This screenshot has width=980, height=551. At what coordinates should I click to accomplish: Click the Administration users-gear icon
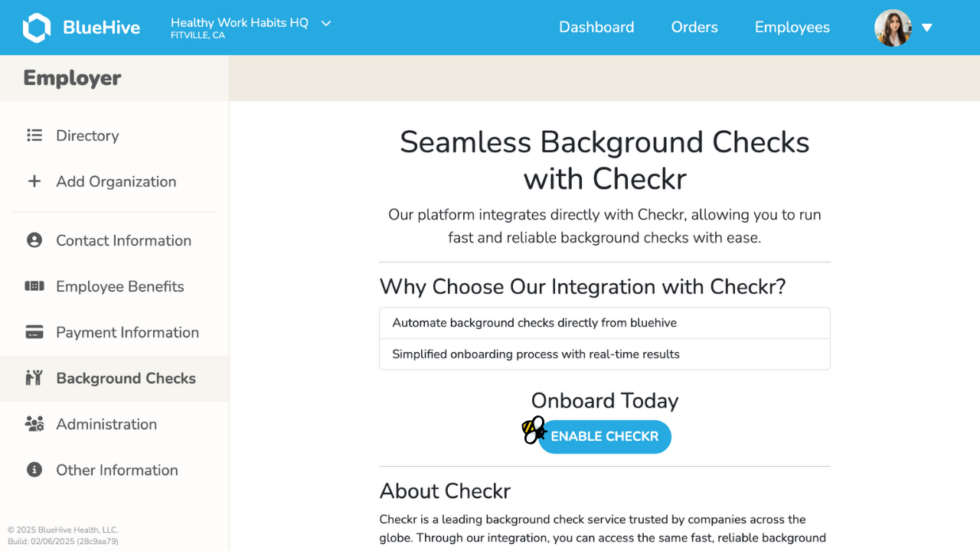click(x=34, y=424)
